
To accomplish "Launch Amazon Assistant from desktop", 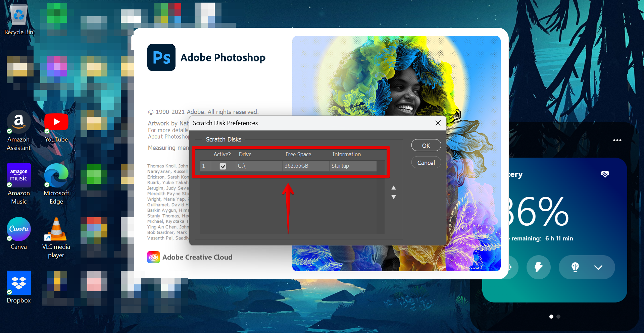I will tap(19, 131).
